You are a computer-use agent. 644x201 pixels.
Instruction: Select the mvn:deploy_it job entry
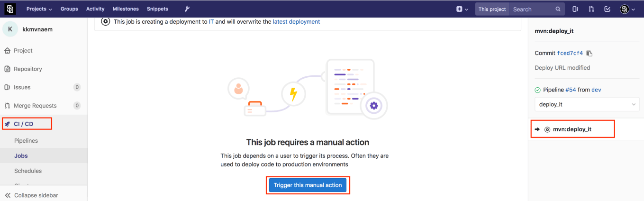pyautogui.click(x=572, y=129)
